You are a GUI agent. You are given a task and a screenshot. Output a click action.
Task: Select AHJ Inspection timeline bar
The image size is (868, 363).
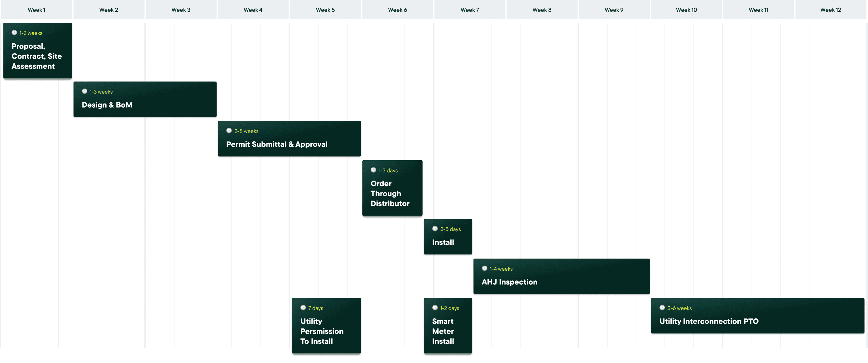point(561,276)
